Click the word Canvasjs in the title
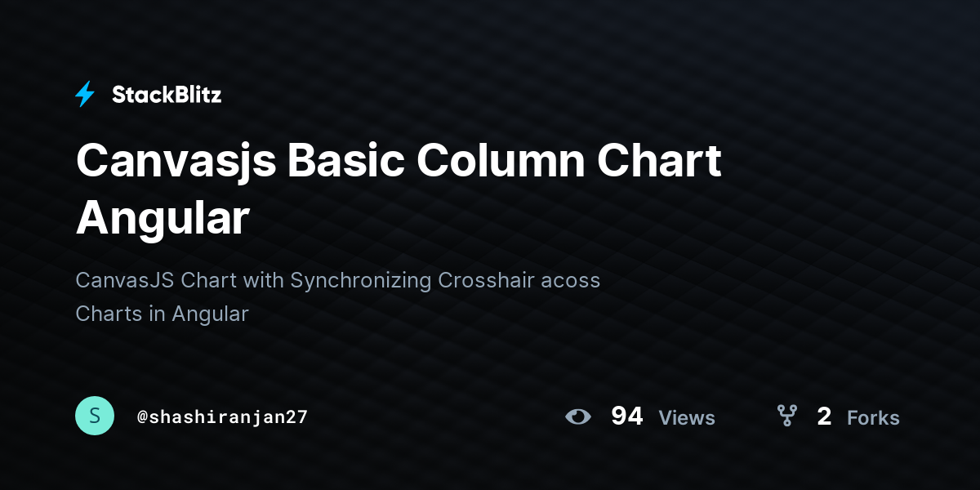Viewport: 980px width, 490px height. 175,162
